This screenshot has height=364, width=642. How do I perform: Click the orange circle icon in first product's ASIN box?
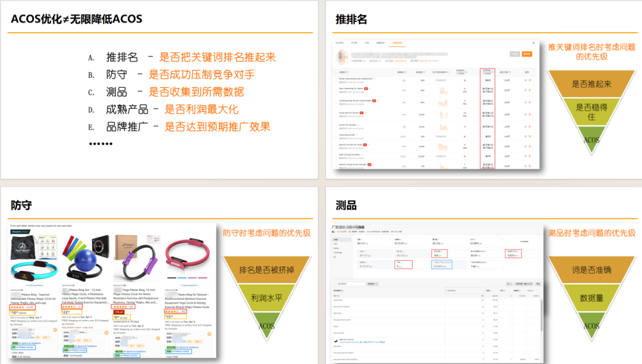click(x=55, y=330)
